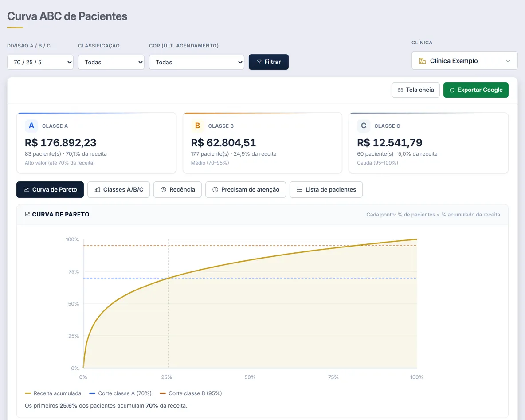
Task: Click the R$ 12.541,79 value
Action: point(390,143)
